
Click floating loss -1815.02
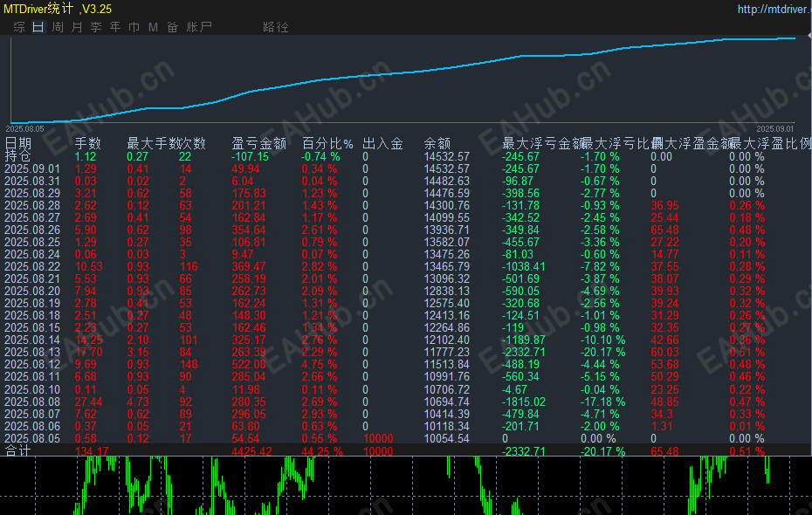pos(524,402)
